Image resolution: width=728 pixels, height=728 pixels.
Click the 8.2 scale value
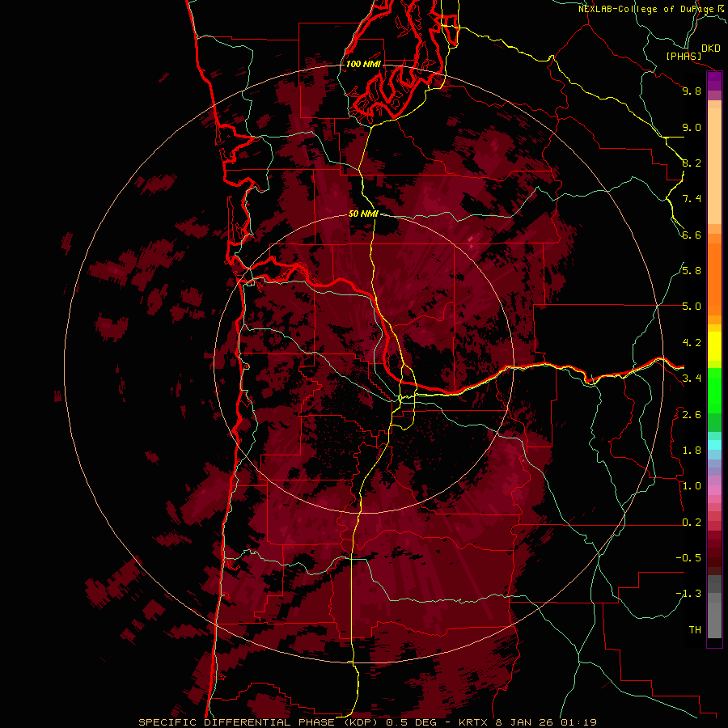(692, 163)
